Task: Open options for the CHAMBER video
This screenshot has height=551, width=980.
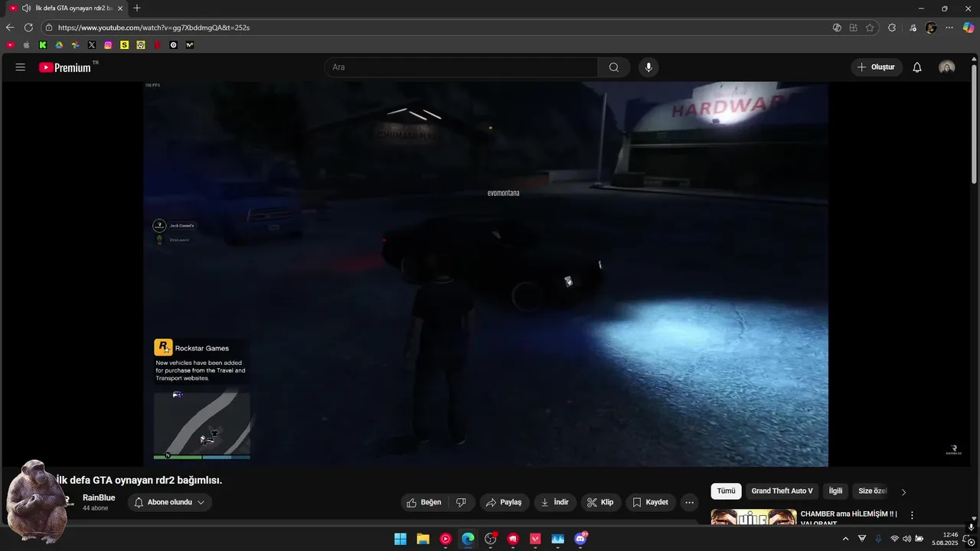Action: pos(912,516)
